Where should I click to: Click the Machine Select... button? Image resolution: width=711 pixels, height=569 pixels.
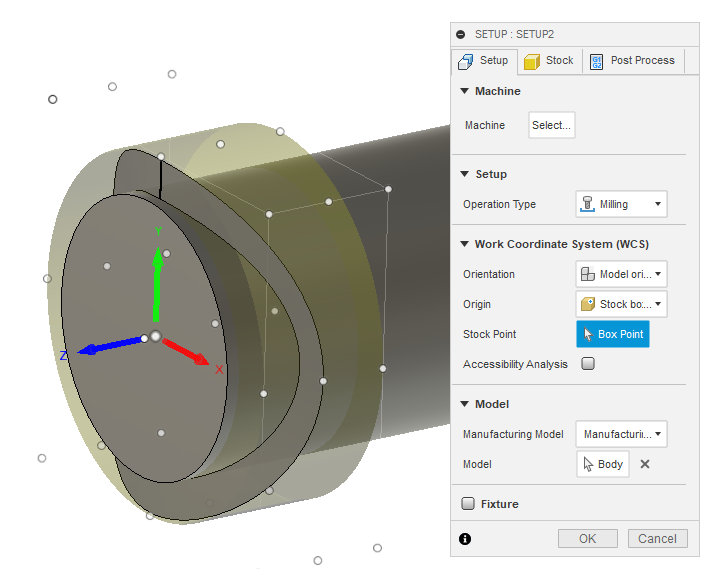552,125
